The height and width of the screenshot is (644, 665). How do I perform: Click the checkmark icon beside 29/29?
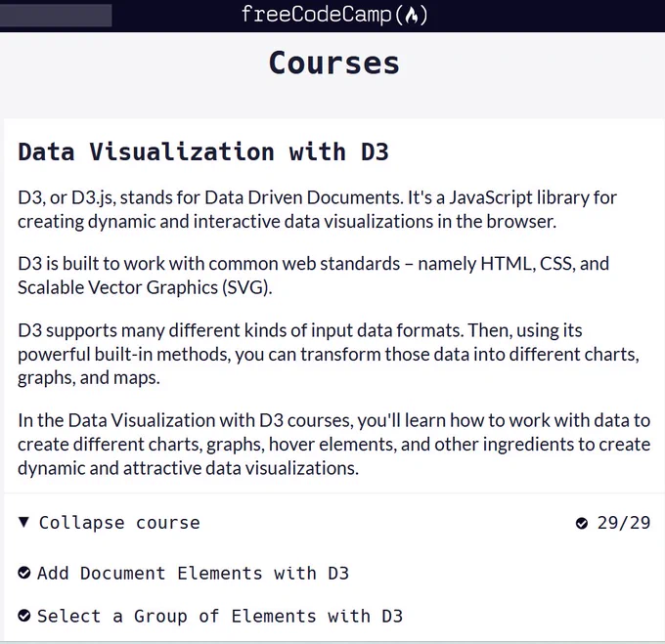582,523
